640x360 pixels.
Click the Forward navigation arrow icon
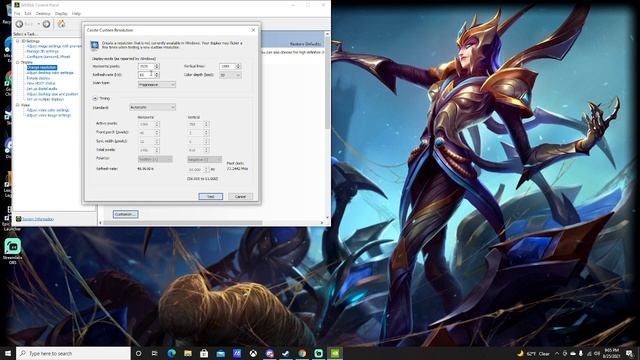pos(47,24)
